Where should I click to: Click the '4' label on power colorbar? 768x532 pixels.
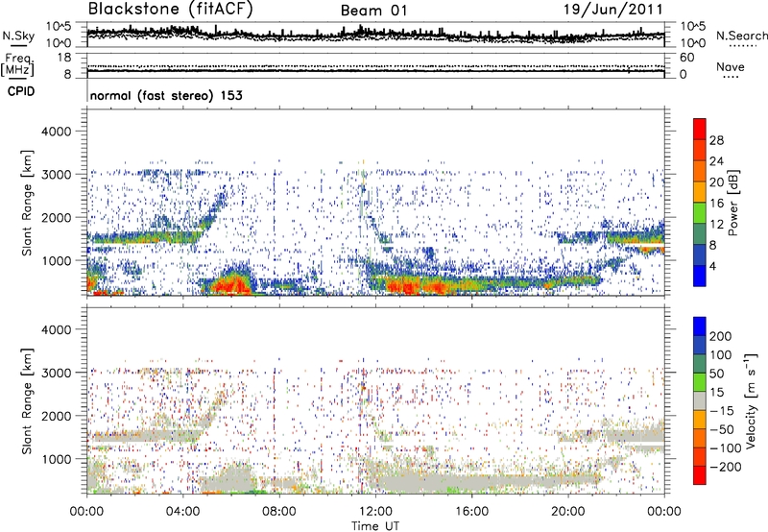click(x=713, y=266)
